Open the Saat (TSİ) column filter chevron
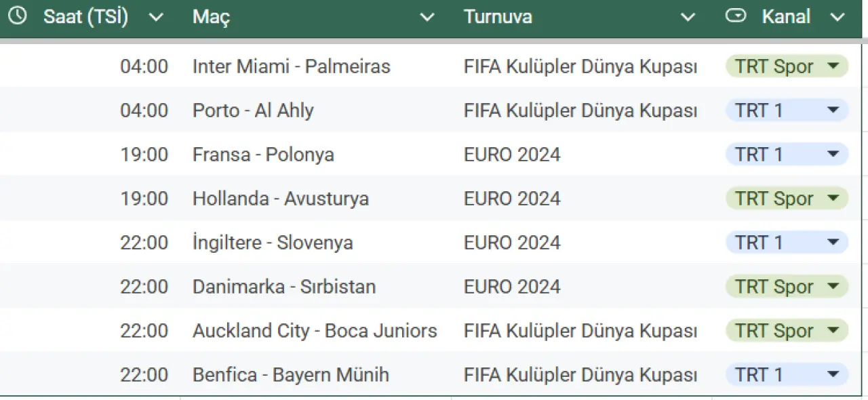The image size is (868, 400). point(156,18)
